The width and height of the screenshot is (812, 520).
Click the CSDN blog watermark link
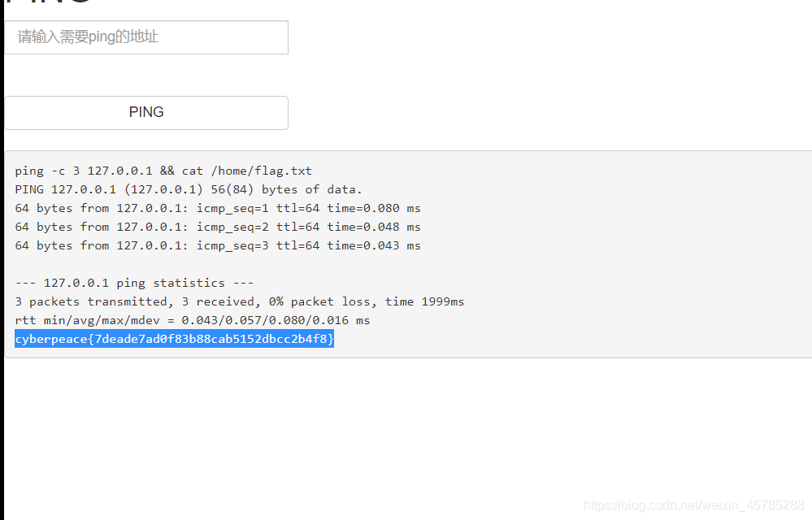695,505
